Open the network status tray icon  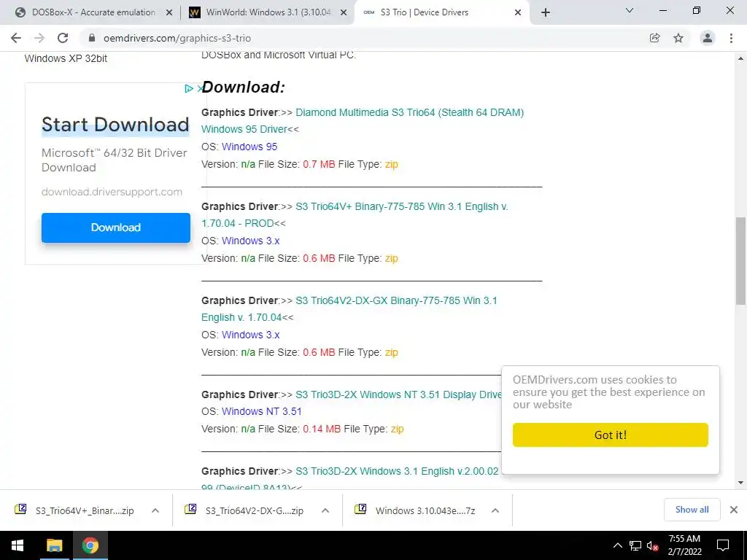pos(635,545)
